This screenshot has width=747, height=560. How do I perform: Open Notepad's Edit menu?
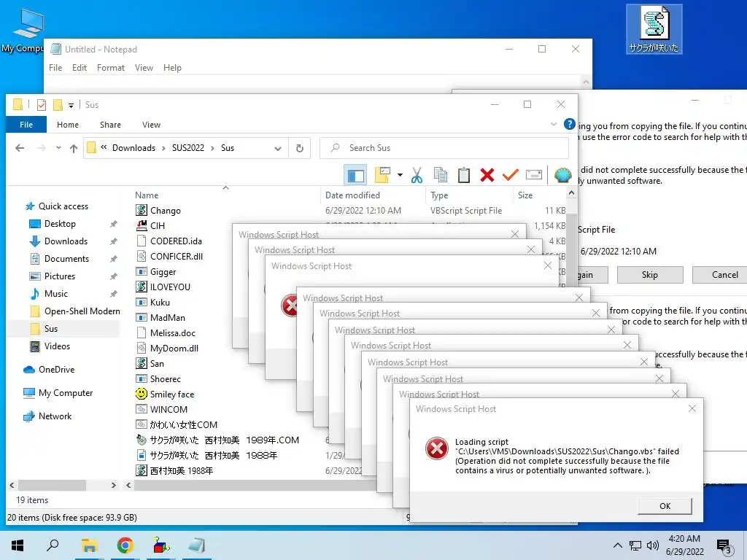[x=79, y=68]
